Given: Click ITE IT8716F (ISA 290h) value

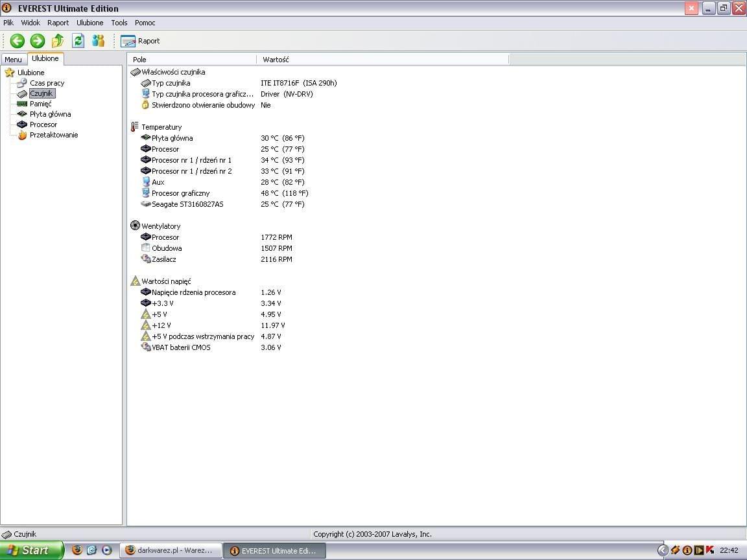Looking at the screenshot, I should click(299, 83).
